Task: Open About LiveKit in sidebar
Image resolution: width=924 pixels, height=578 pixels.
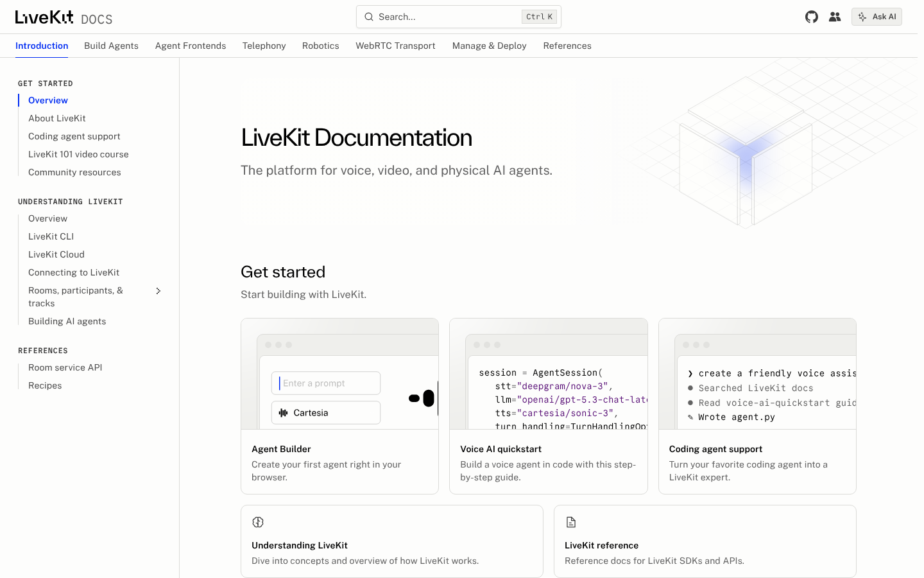Action: coord(57,118)
